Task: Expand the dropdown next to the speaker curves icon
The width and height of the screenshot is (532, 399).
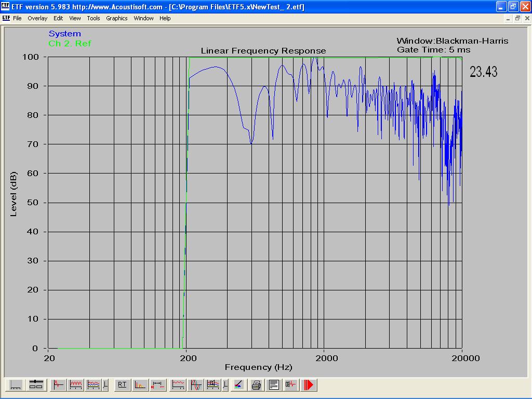Action: click(x=225, y=385)
